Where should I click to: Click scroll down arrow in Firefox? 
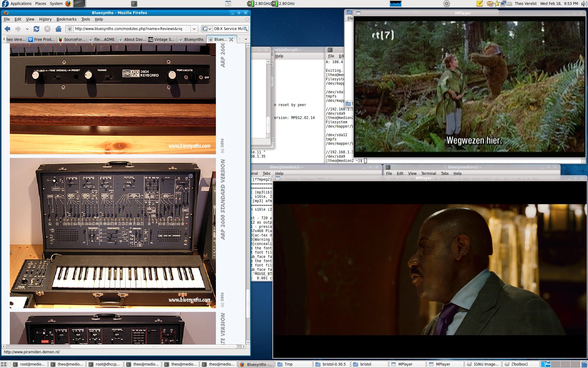coord(248,342)
